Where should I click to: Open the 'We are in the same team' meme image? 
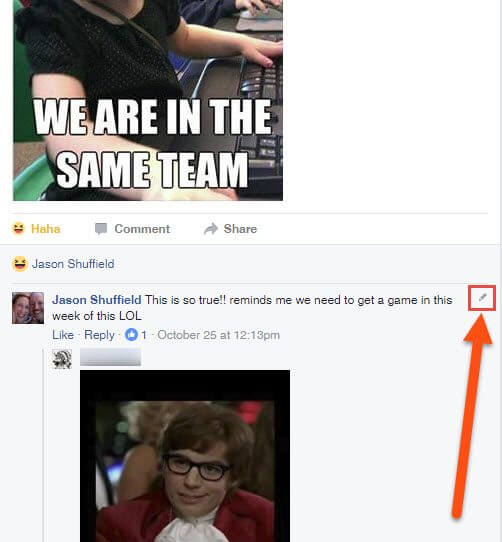[x=148, y=100]
